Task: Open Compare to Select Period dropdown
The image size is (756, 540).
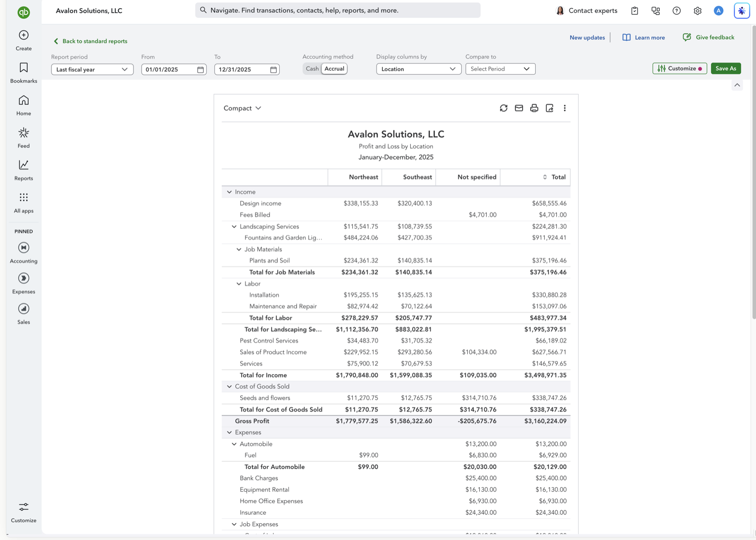Action: (x=500, y=69)
